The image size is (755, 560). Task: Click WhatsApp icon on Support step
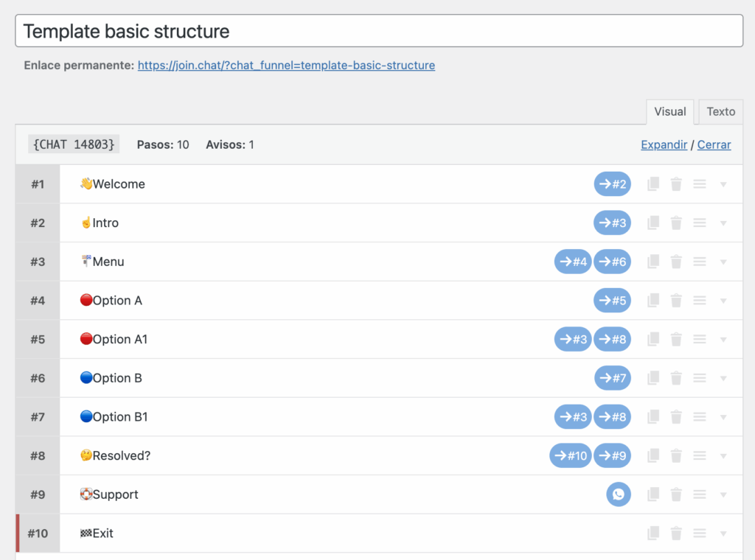pos(619,494)
